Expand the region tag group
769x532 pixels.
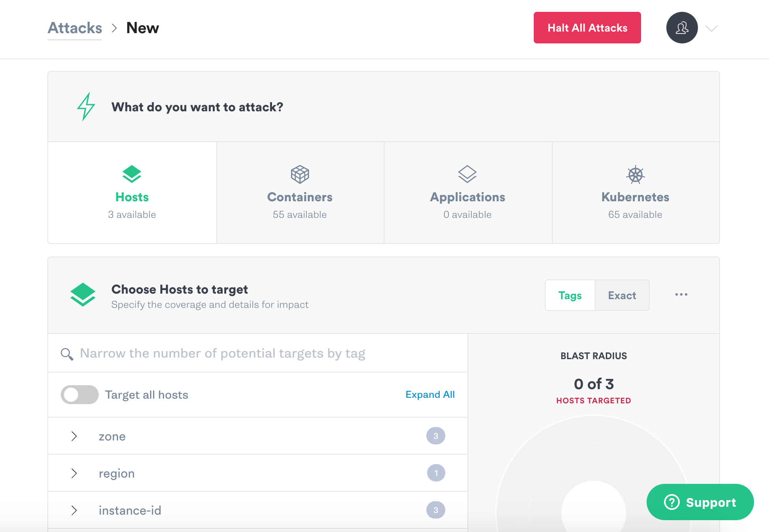point(74,473)
